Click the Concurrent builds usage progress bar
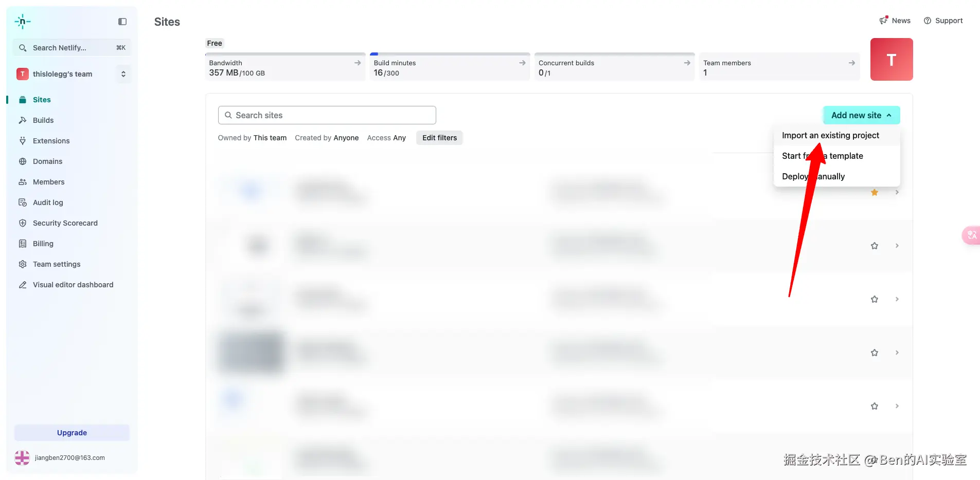Viewport: 980px width, 480px height. (x=615, y=53)
